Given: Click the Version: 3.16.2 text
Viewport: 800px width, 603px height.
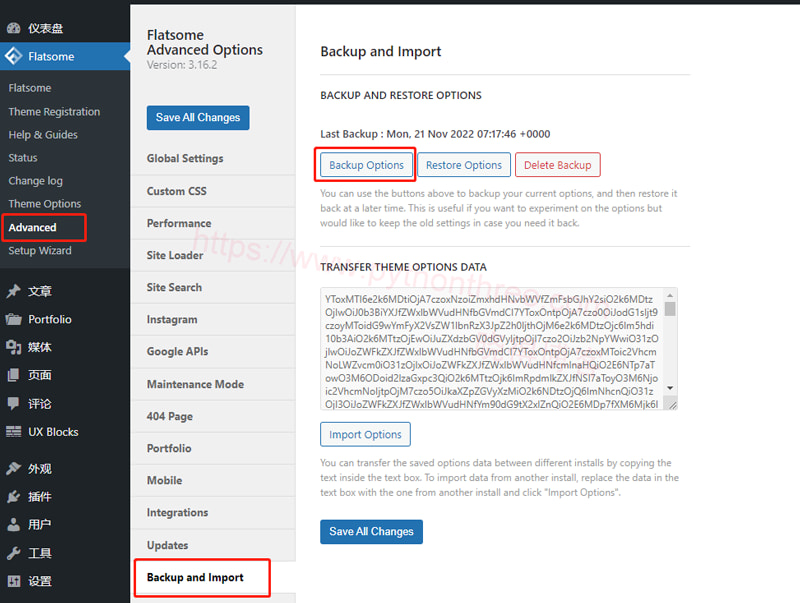Looking at the screenshot, I should tap(182, 65).
